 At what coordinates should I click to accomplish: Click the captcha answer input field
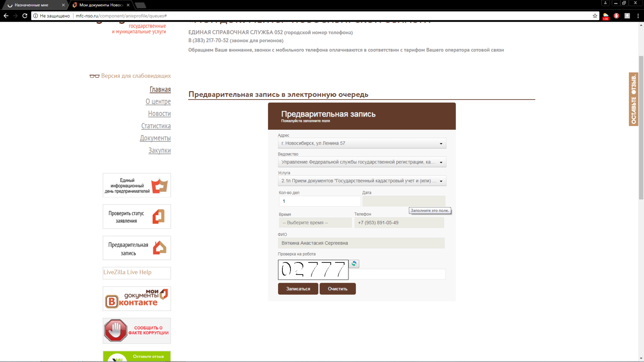point(397,274)
